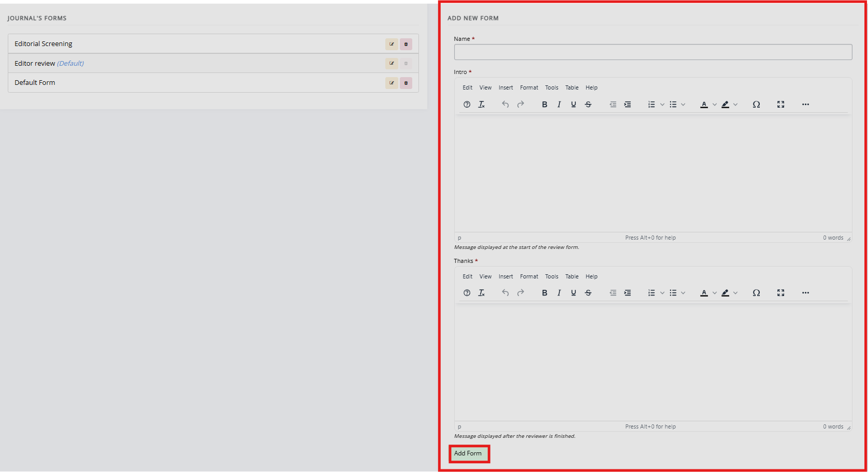Apply text color in Intro editor
Screen dimensions: 868x472
click(704, 105)
